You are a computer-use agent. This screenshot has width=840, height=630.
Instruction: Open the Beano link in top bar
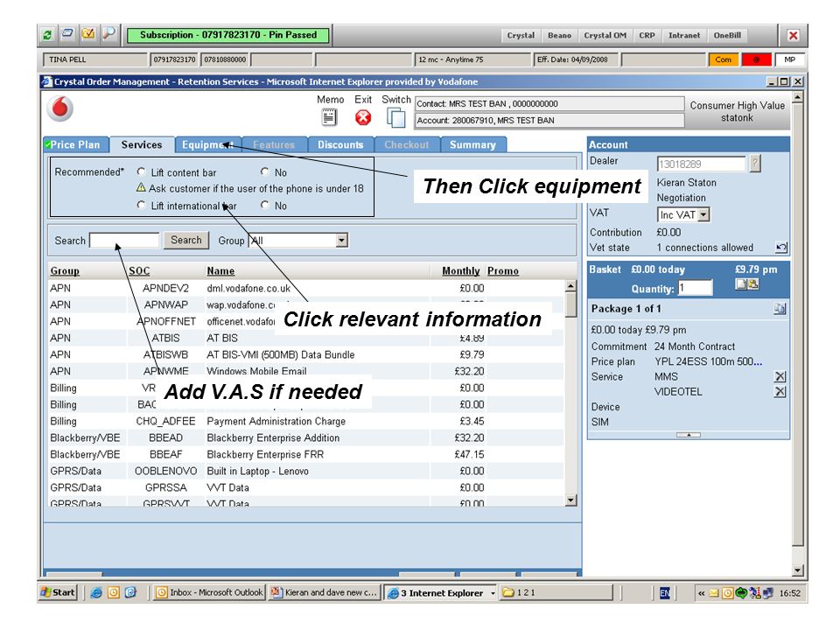click(x=559, y=35)
